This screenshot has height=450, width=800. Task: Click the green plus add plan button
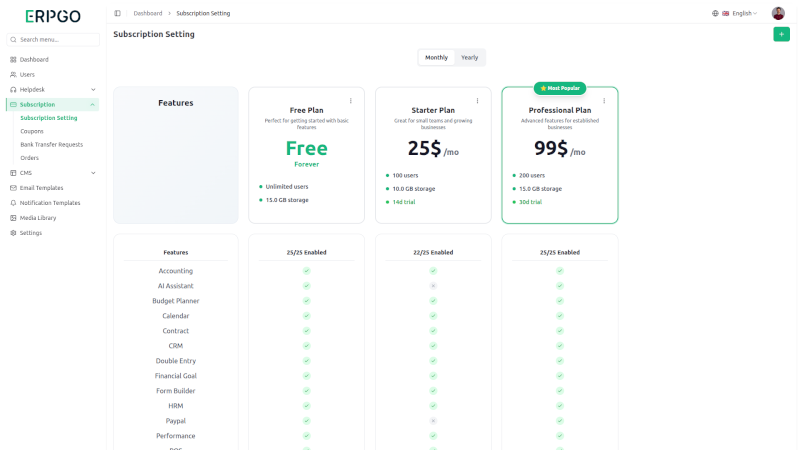[x=781, y=34]
